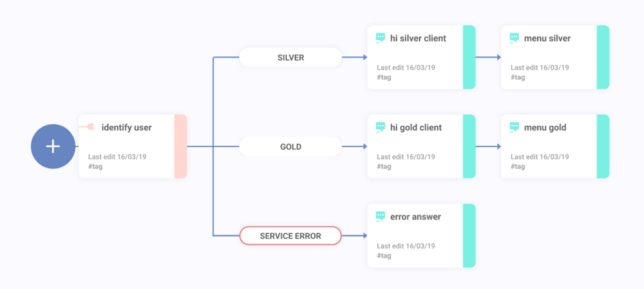Image resolution: width=644 pixels, height=289 pixels.
Task: Click teal strip on hi silver client
Action: [x=469, y=57]
